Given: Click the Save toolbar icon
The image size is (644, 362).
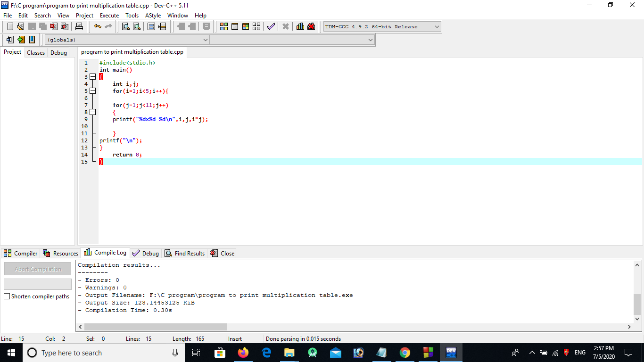Looking at the screenshot, I should 32,26.
